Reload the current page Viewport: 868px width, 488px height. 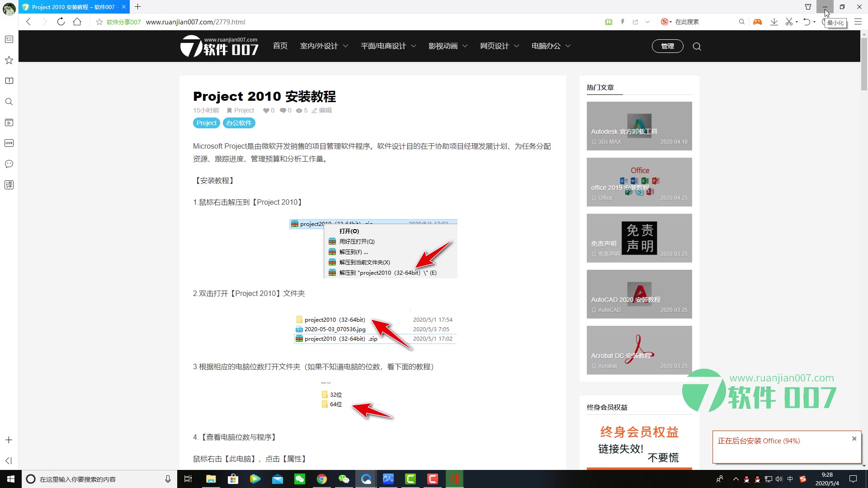61,22
